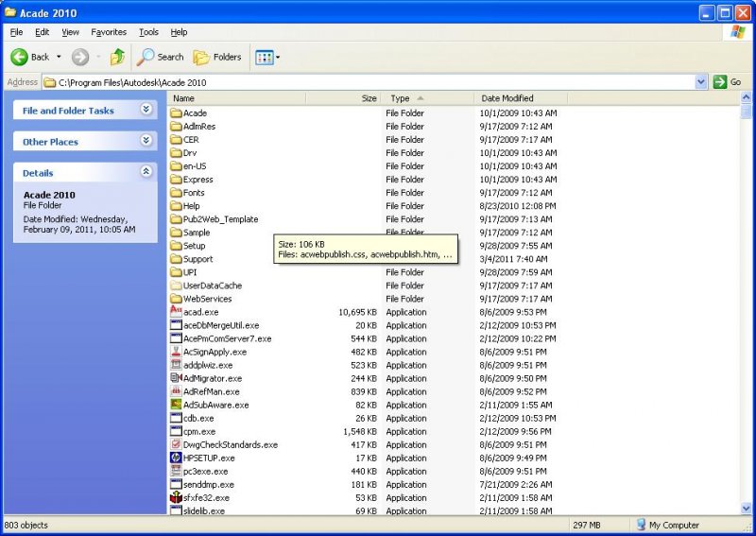
Task: Select the AdRefMan.exe icon
Action: click(176, 391)
